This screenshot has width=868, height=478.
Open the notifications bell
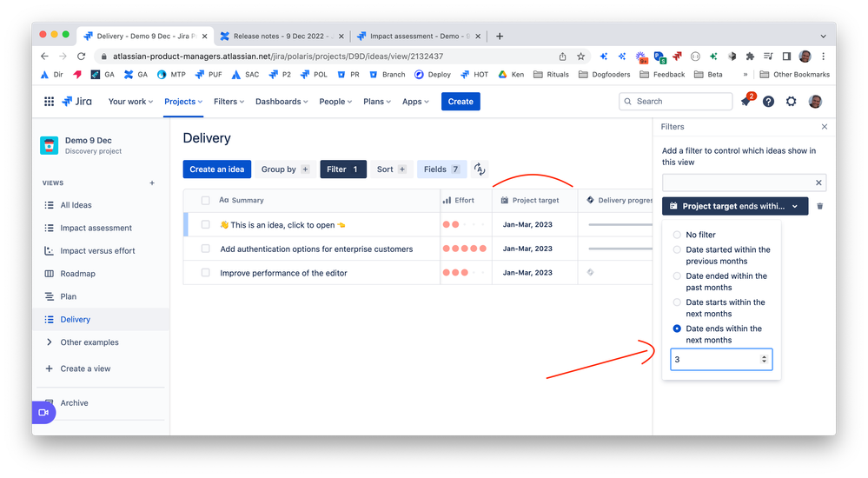745,102
